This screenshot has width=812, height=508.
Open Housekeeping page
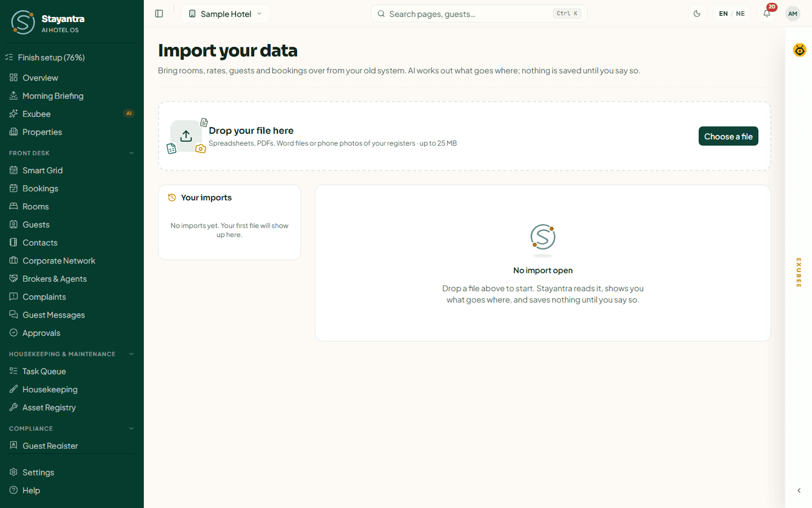click(x=72, y=389)
